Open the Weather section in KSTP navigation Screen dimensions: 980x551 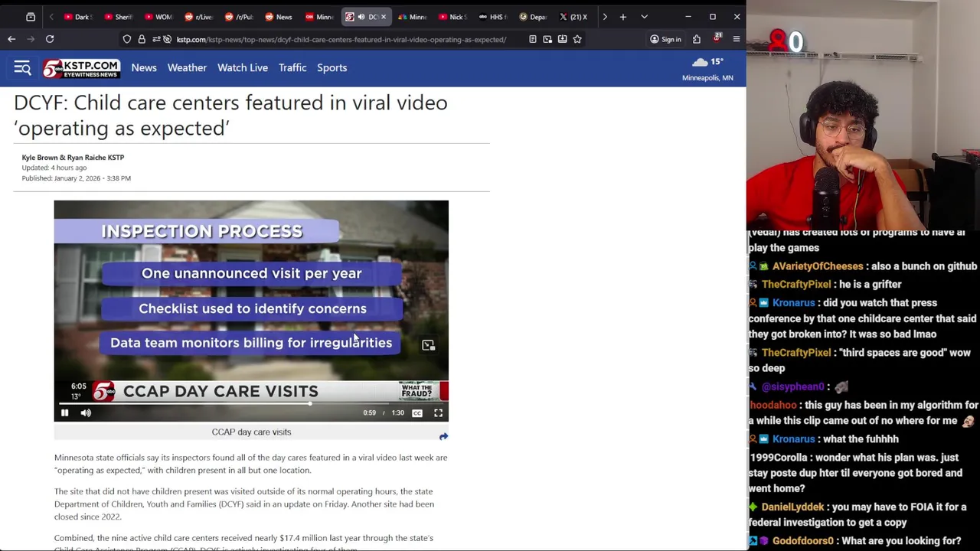[187, 68]
